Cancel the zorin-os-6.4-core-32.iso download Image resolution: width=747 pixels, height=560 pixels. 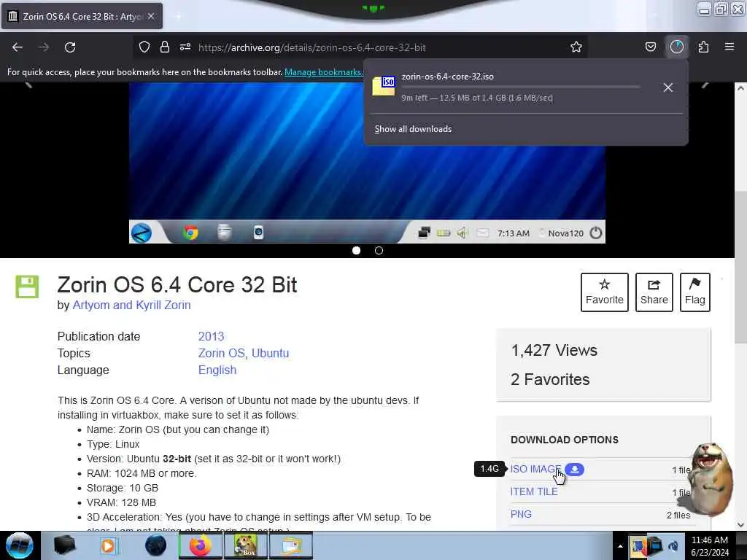(668, 87)
